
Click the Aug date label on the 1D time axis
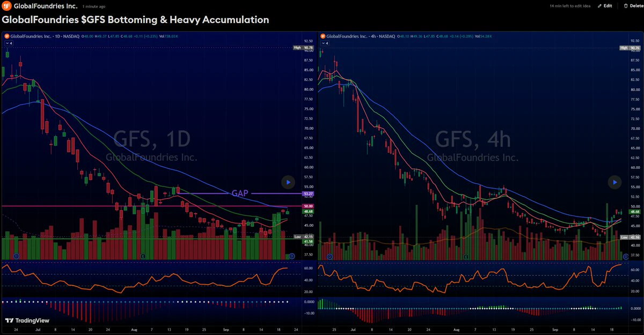click(134, 330)
